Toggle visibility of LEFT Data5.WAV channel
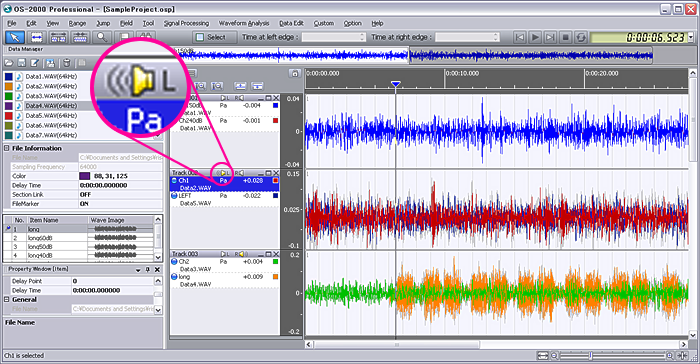The height and width of the screenshot is (364, 700). (174, 196)
